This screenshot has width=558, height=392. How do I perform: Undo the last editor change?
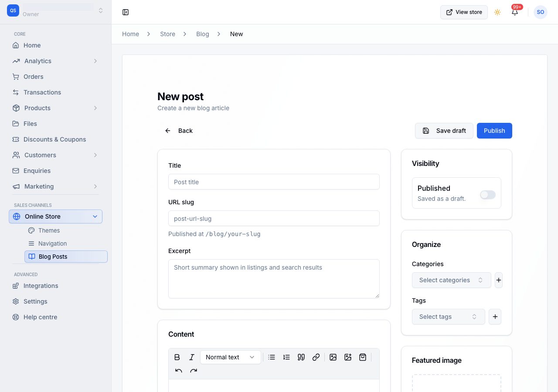tap(179, 371)
